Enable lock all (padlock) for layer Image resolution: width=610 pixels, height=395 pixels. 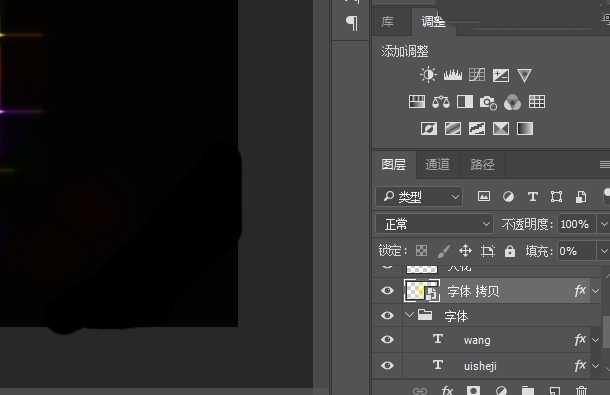pos(510,251)
